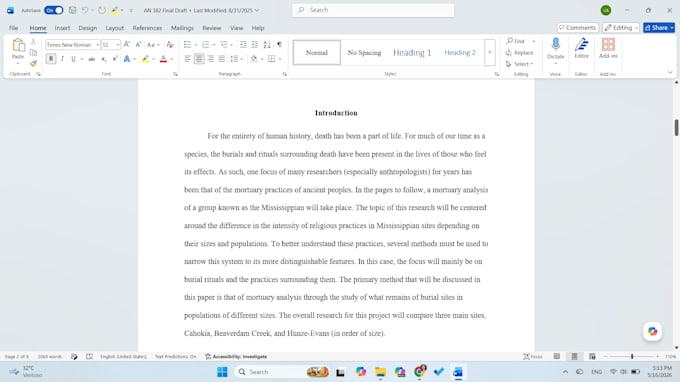Justify the paragraph text
Image resolution: width=680 pixels, height=382 pixels.
pyautogui.click(x=222, y=59)
